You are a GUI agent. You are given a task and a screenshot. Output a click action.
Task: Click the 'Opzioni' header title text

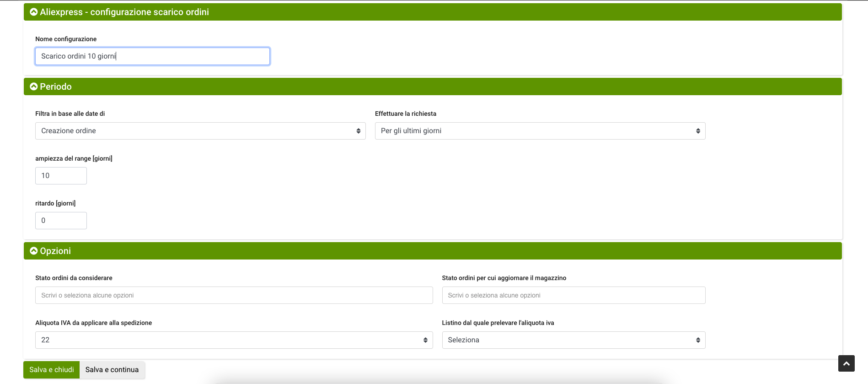[x=55, y=251]
